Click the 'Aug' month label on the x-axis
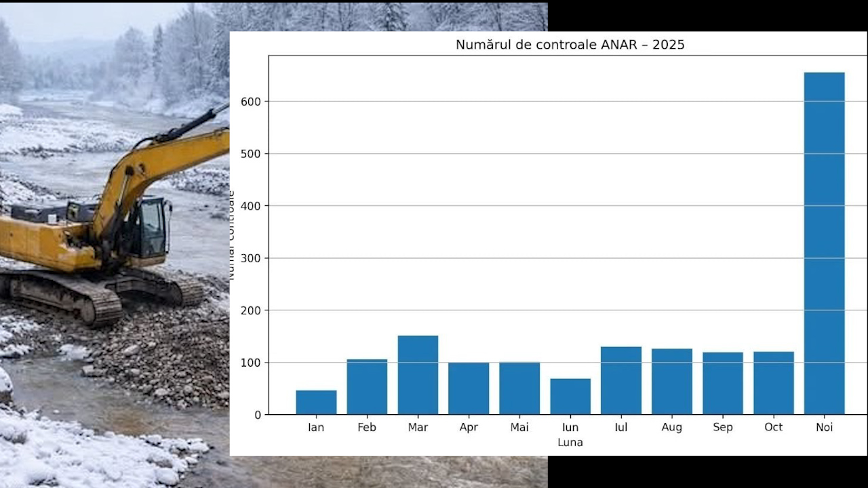The height and width of the screenshot is (488, 868). click(671, 428)
